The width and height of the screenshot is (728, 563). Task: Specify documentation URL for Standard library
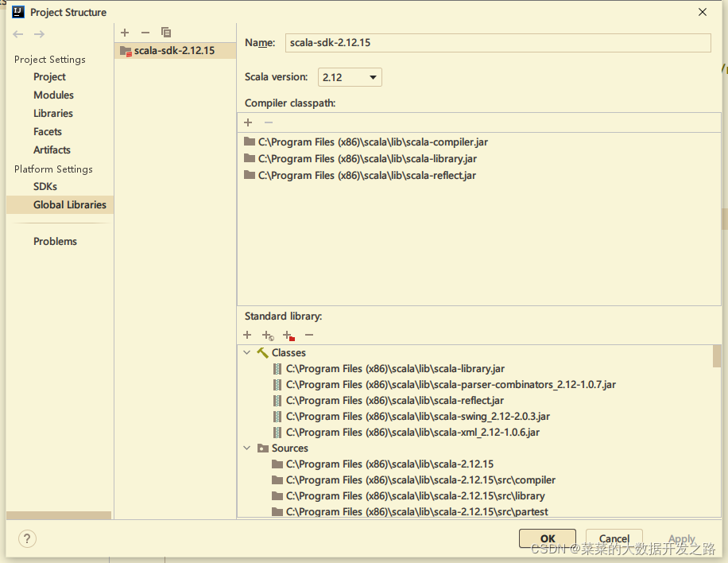point(268,336)
